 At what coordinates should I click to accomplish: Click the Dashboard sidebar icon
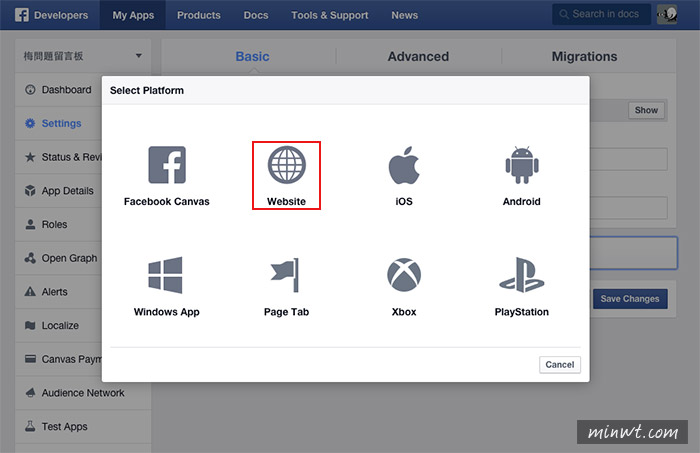[x=30, y=90]
